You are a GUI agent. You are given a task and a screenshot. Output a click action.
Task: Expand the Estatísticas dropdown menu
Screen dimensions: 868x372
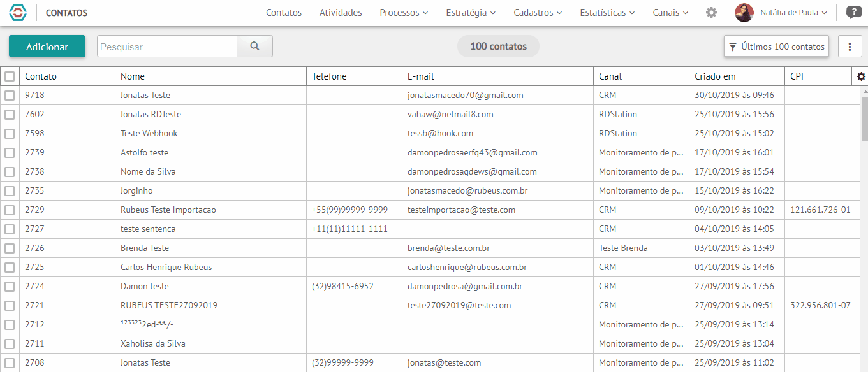point(607,13)
